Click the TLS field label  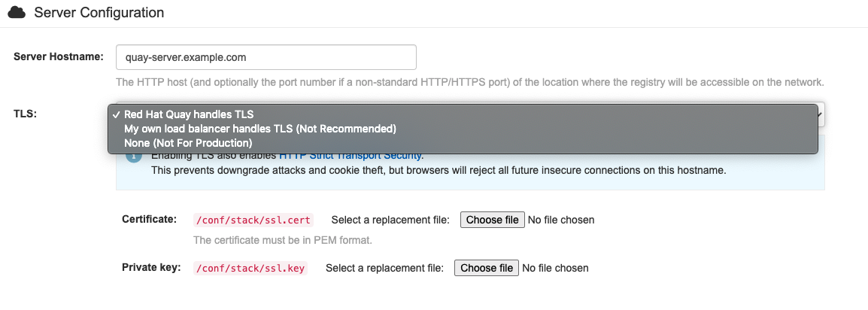(25, 114)
